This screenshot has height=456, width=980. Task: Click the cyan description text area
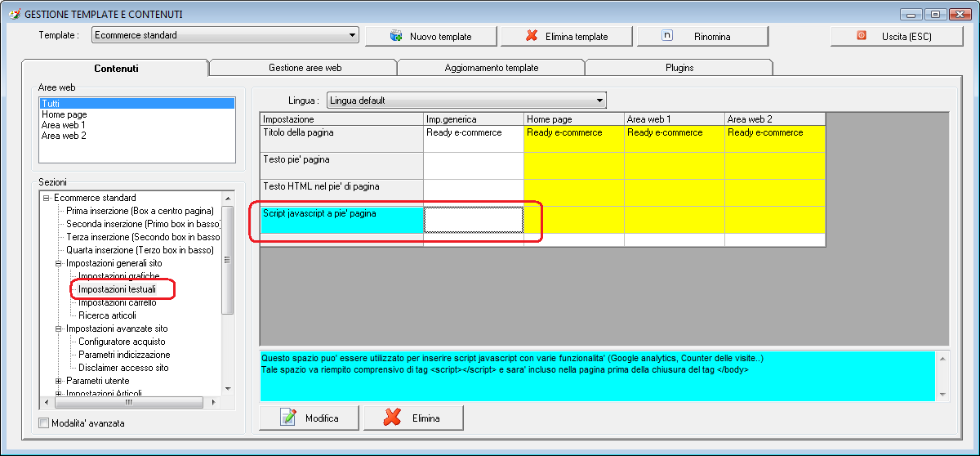pos(598,376)
